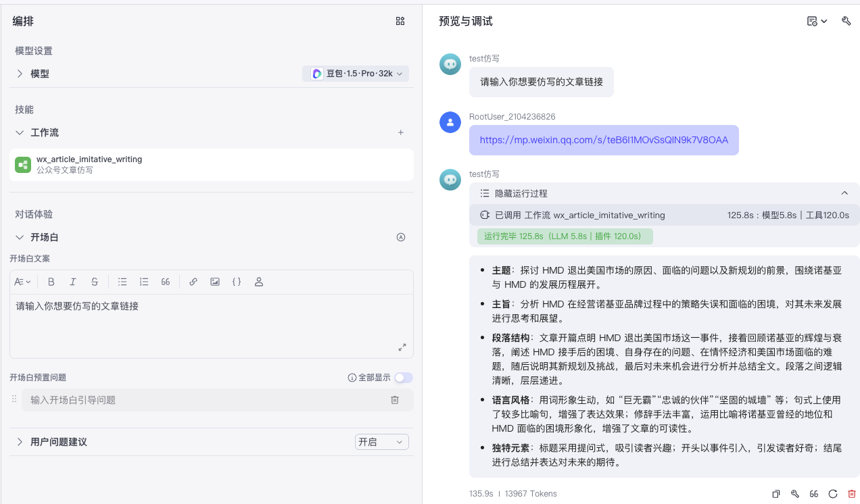Open the 用户问题建议 status dropdown
Screen dimensions: 860x504
[381, 441]
